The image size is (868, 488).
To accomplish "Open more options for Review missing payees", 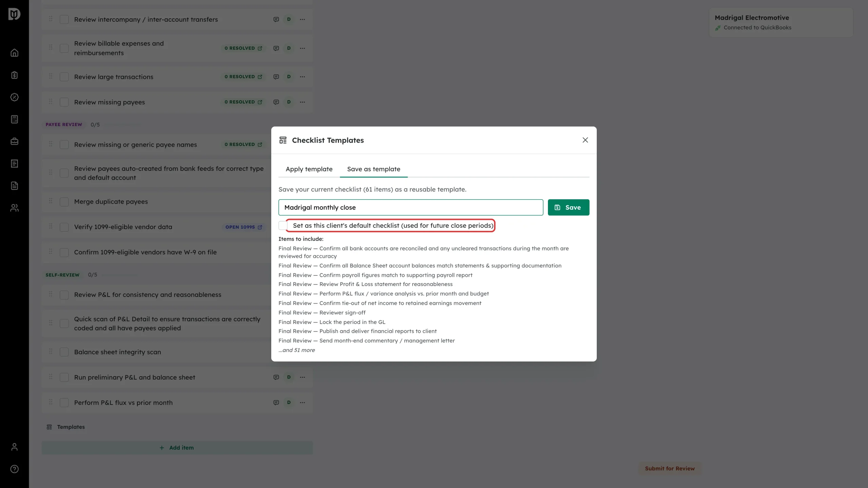I will pyautogui.click(x=302, y=102).
